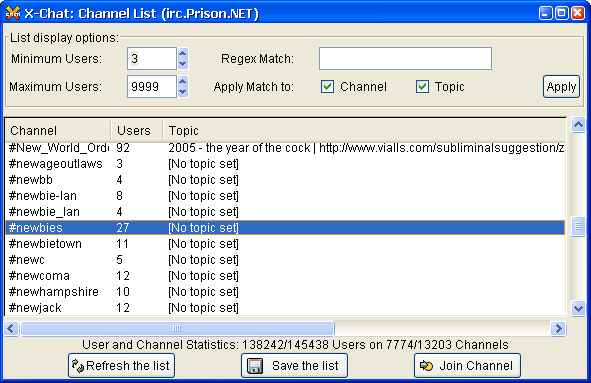The height and width of the screenshot is (383, 591).
Task: Select the #newageoutlaws channel row
Action: pos(285,164)
